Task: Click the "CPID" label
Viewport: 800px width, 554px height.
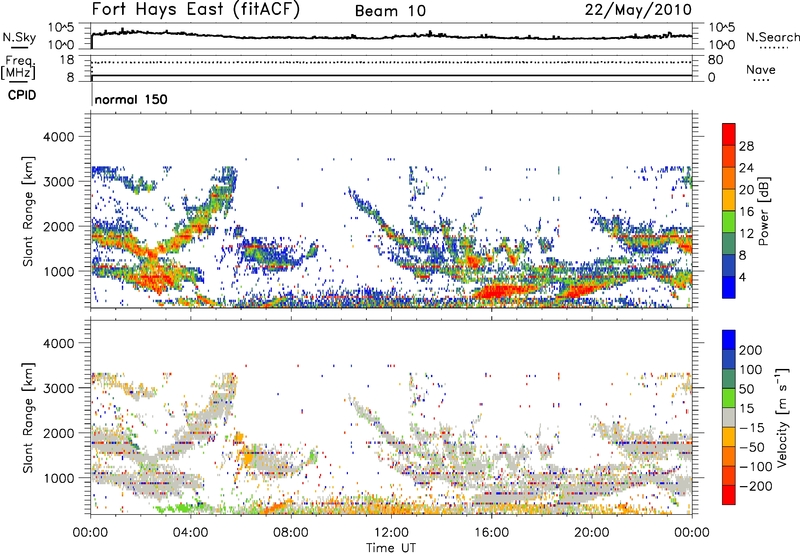Action: (22, 95)
